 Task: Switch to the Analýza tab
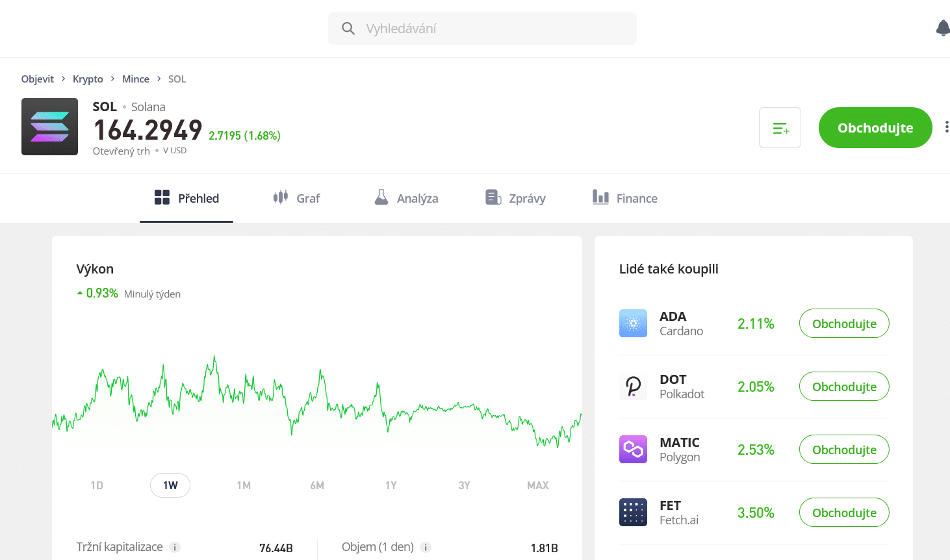click(406, 198)
